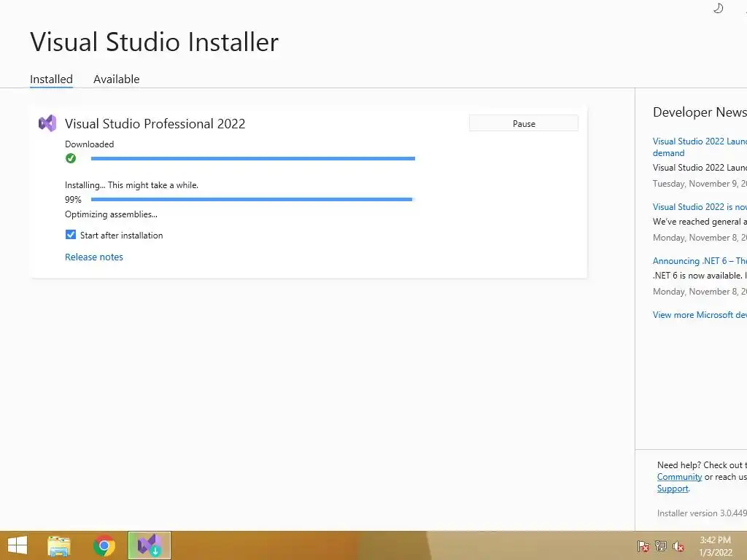This screenshot has height=560, width=747.
Task: Open the Windows Start button
Action: pyautogui.click(x=18, y=545)
